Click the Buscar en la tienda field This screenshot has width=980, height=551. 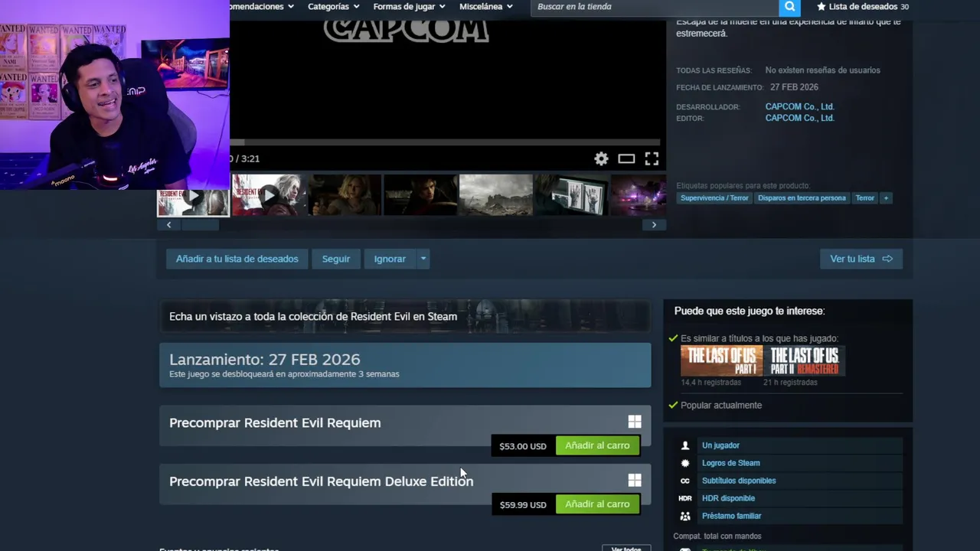655,7
